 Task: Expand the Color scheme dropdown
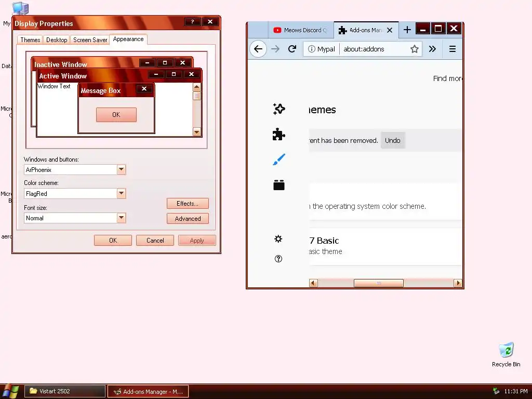tap(121, 193)
